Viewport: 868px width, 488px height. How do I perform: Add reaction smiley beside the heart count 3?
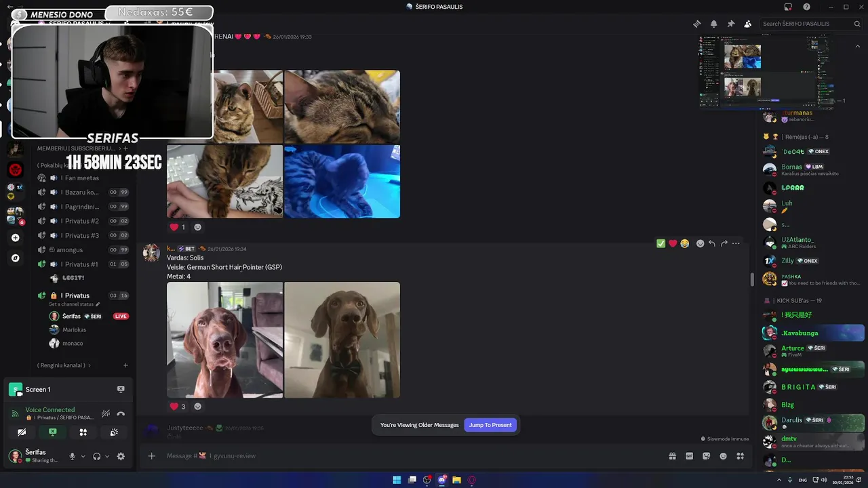[x=197, y=407]
